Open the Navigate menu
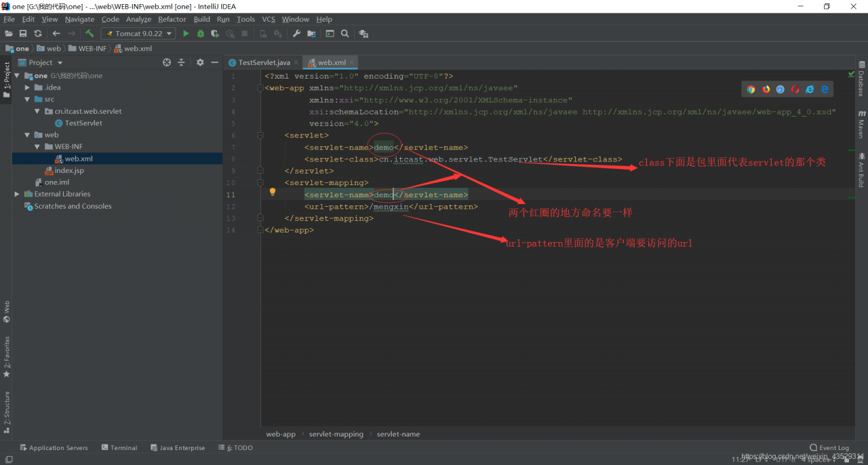Screen dimensions: 868x465 [x=79, y=19]
